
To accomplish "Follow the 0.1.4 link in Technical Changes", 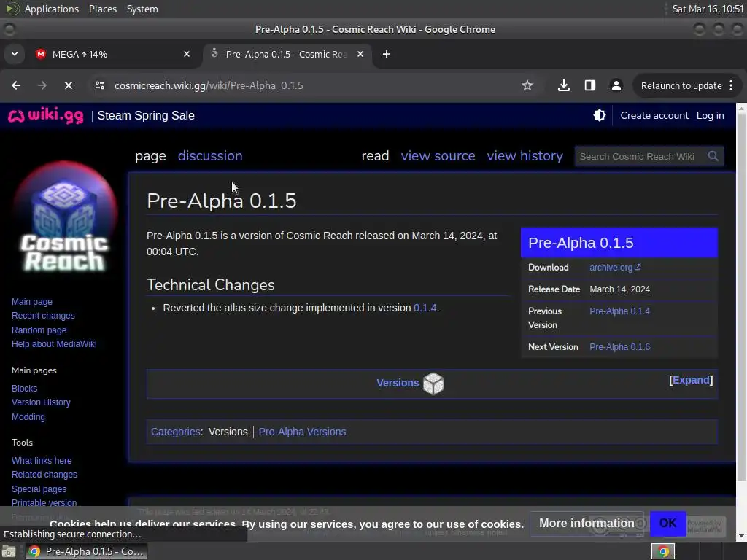I will point(425,308).
